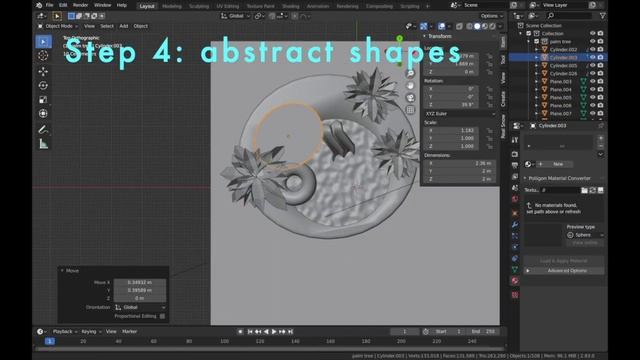Open the View Layer properties tab icon

[515, 176]
